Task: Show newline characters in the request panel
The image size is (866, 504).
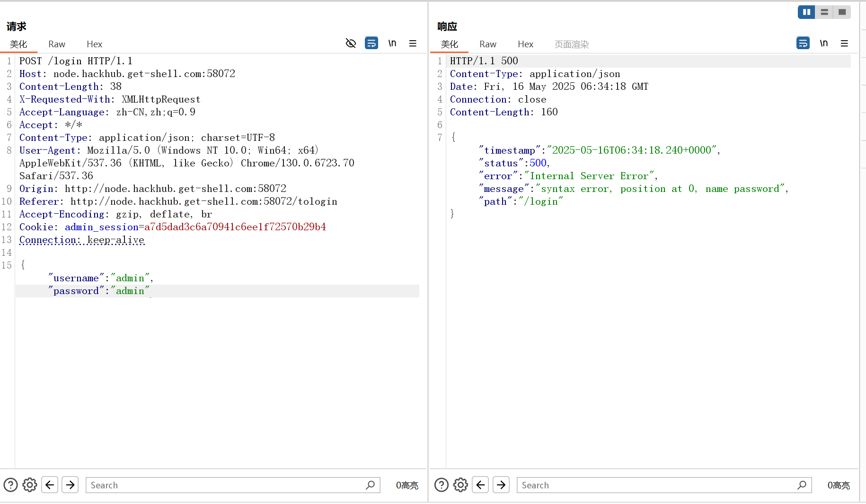Action: (392, 43)
